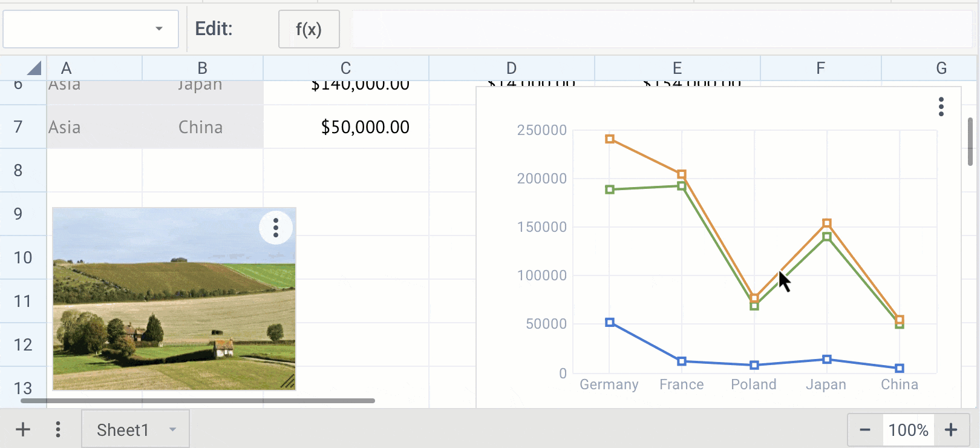Open the sheet list three-dot menu
Screen dimensions: 980x448
pos(58,430)
